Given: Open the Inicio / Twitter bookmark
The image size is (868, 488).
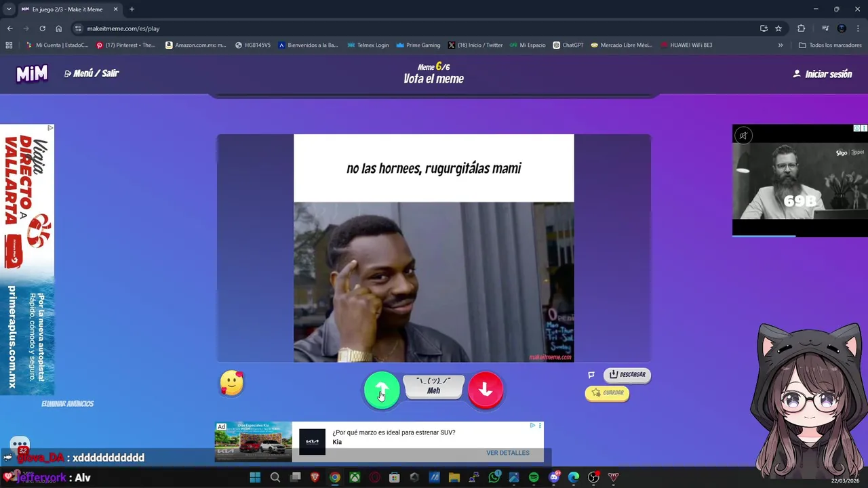Looking at the screenshot, I should [475, 45].
